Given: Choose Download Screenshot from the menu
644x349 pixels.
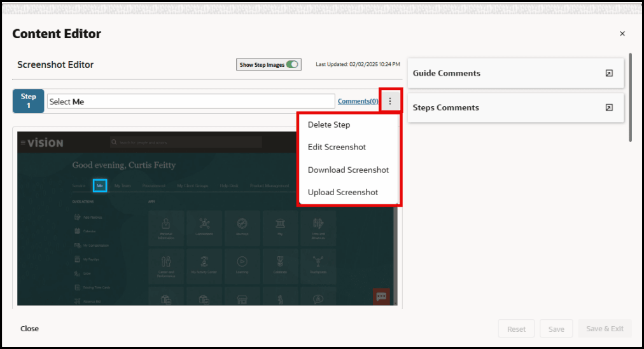Looking at the screenshot, I should 348,170.
